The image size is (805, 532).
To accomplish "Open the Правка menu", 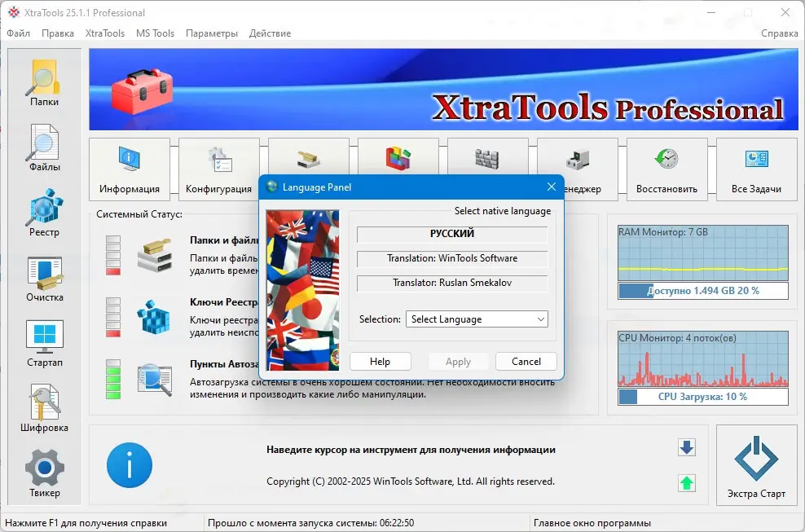I will coord(58,33).
